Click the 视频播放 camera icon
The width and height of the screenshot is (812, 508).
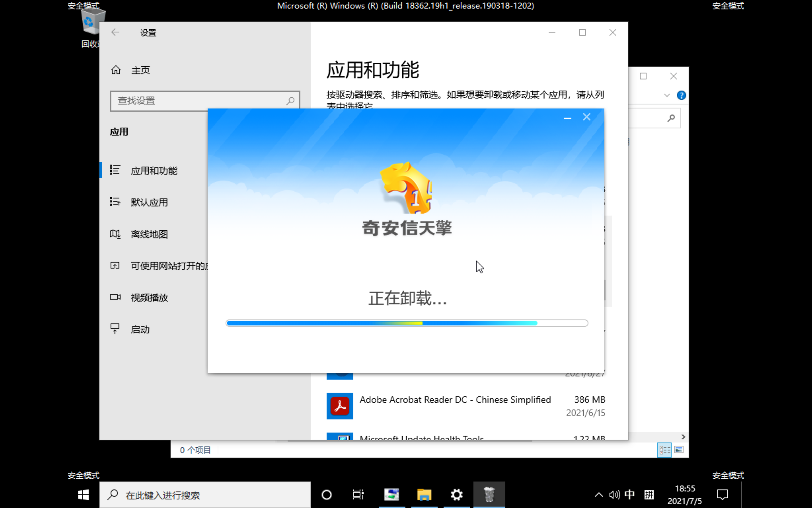click(115, 297)
